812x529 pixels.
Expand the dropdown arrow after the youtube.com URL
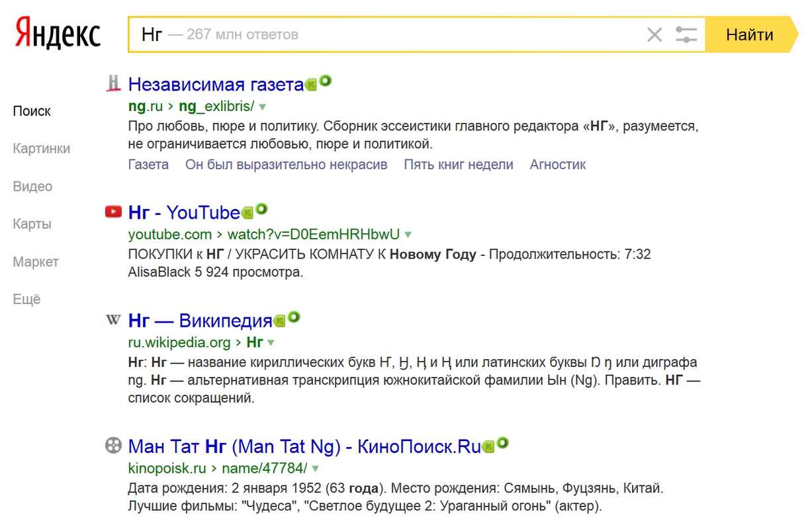(x=408, y=235)
